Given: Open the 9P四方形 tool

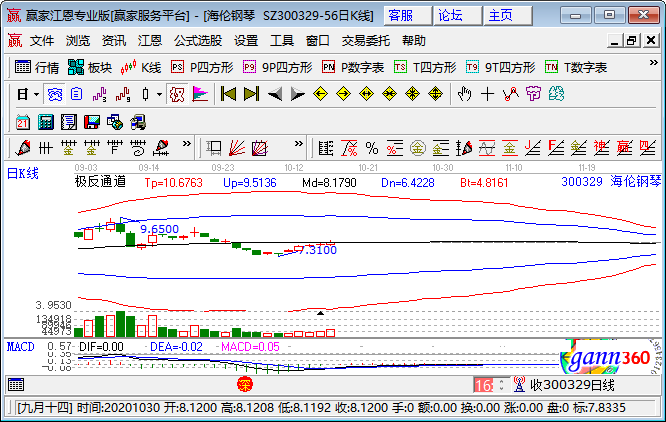Looking at the screenshot, I should click(x=277, y=67).
